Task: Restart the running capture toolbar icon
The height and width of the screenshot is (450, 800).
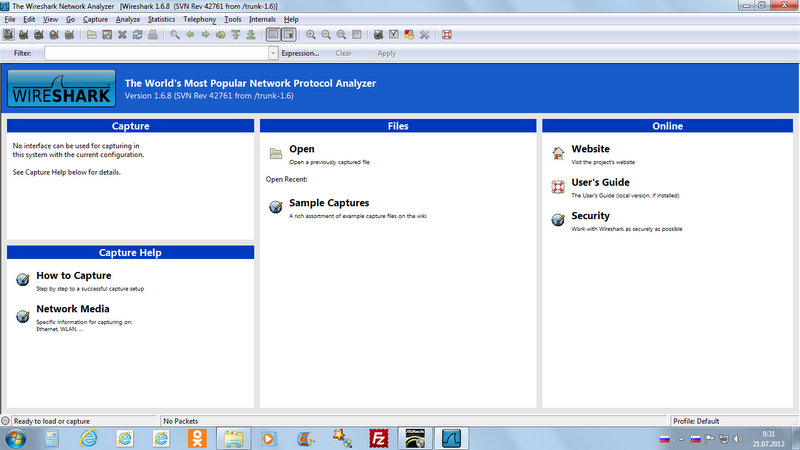Action: pyautogui.click(x=69, y=35)
